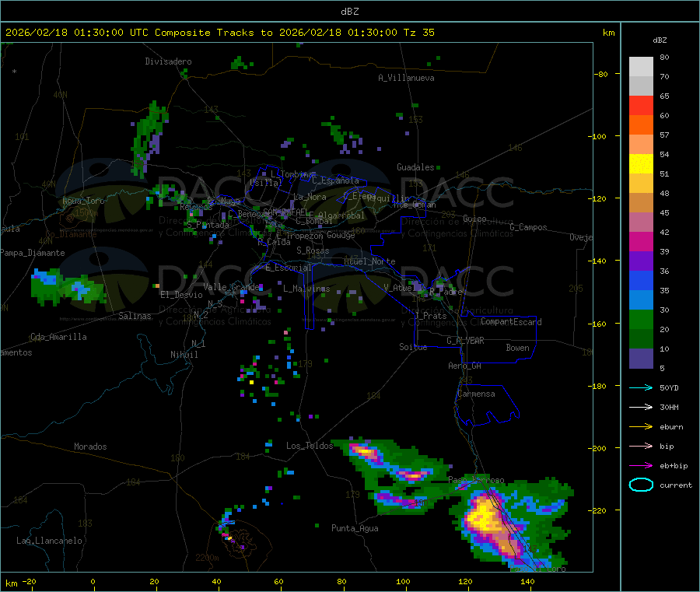
Task: Click the Divisadero map label
Action: (x=168, y=61)
